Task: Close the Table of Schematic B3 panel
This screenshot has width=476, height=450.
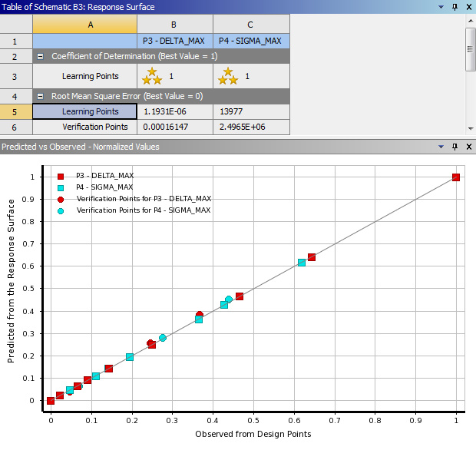Action: (468, 7)
